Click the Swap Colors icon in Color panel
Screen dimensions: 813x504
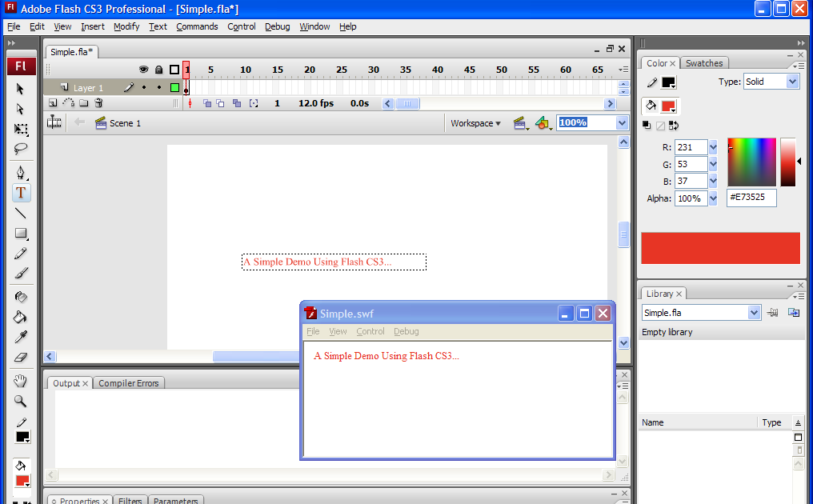tap(674, 126)
